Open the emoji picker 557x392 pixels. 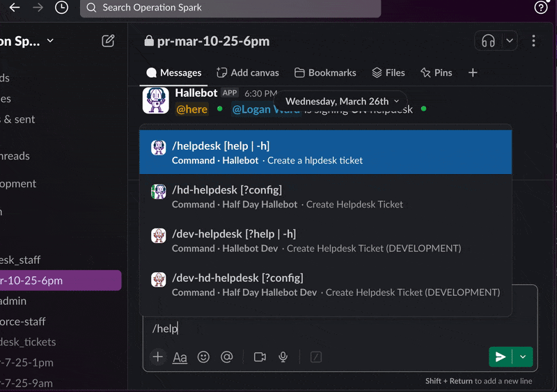coord(203,356)
